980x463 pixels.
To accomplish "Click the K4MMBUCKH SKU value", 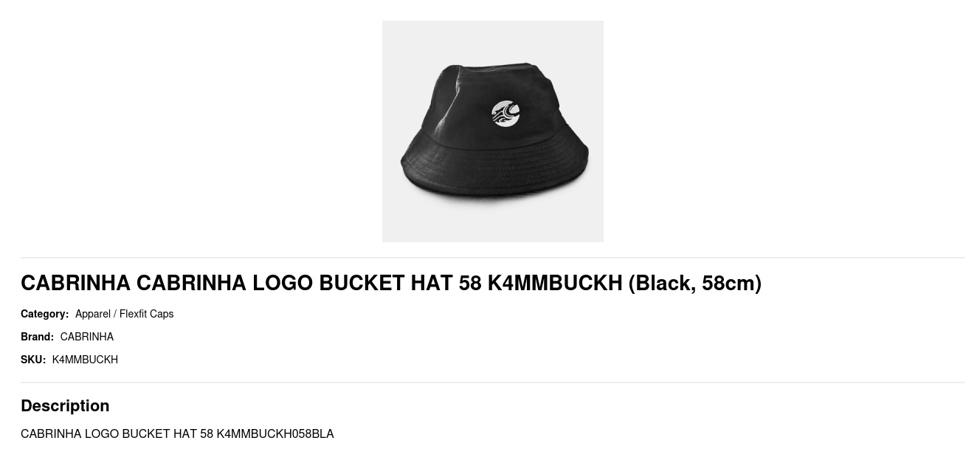I will (85, 360).
